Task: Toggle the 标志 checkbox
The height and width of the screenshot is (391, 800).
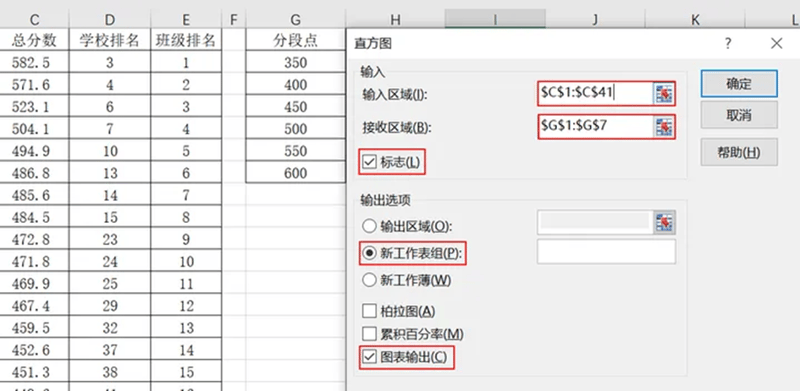Action: tap(368, 162)
